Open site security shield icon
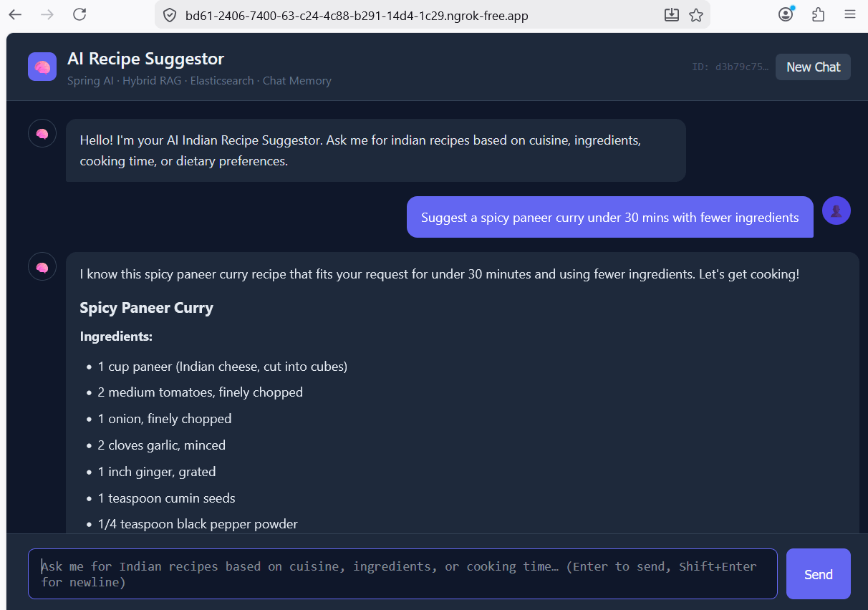The width and height of the screenshot is (868, 610). tap(170, 15)
